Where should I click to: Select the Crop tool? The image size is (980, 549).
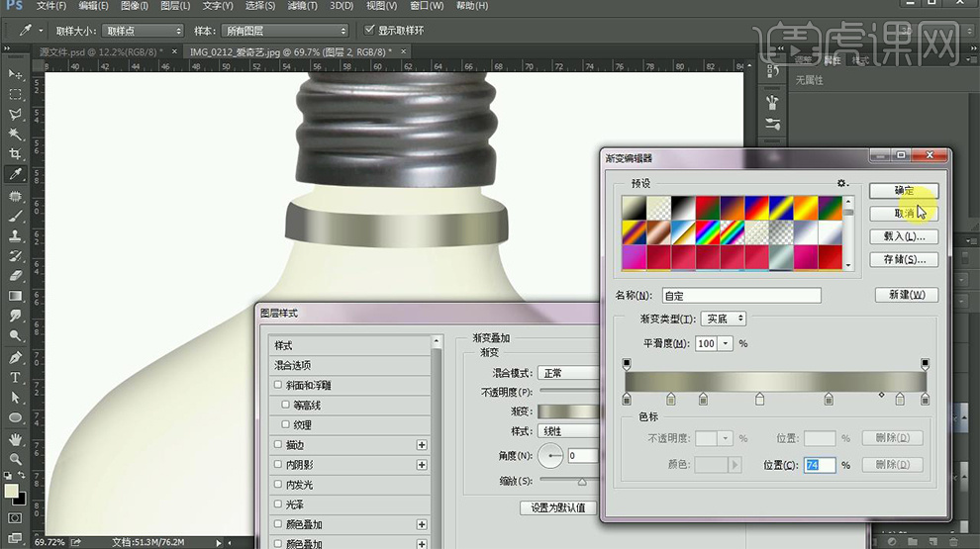click(15, 154)
